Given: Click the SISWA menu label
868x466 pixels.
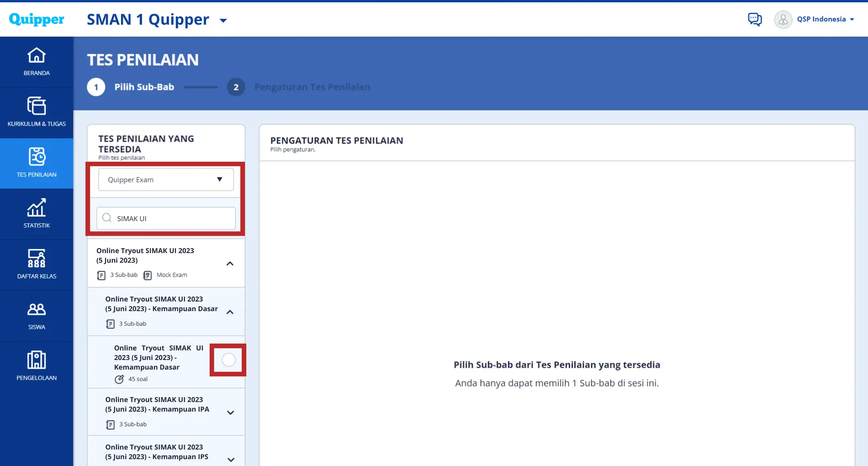Looking at the screenshot, I should 37,327.
